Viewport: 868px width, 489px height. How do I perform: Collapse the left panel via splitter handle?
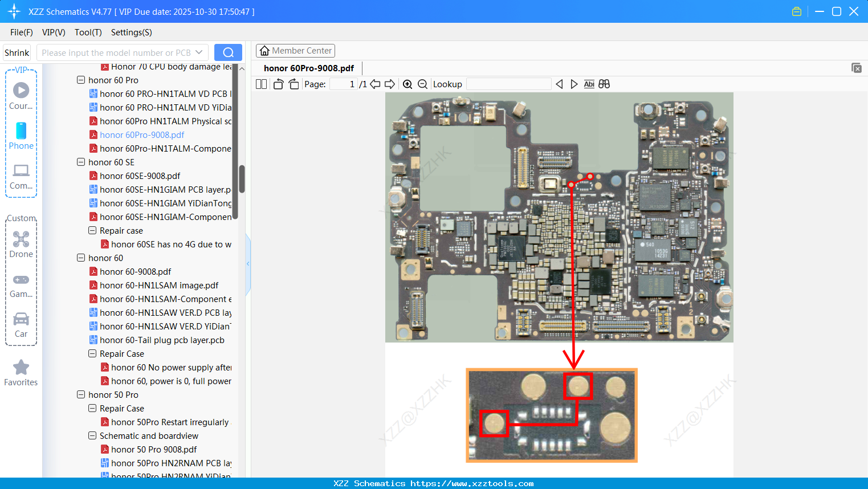pyautogui.click(x=248, y=264)
